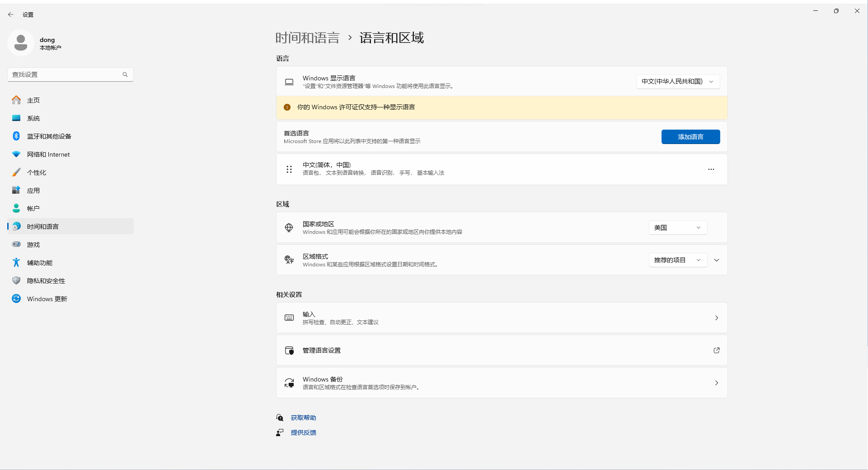Open Windows 显示语言 dropdown

pos(678,82)
